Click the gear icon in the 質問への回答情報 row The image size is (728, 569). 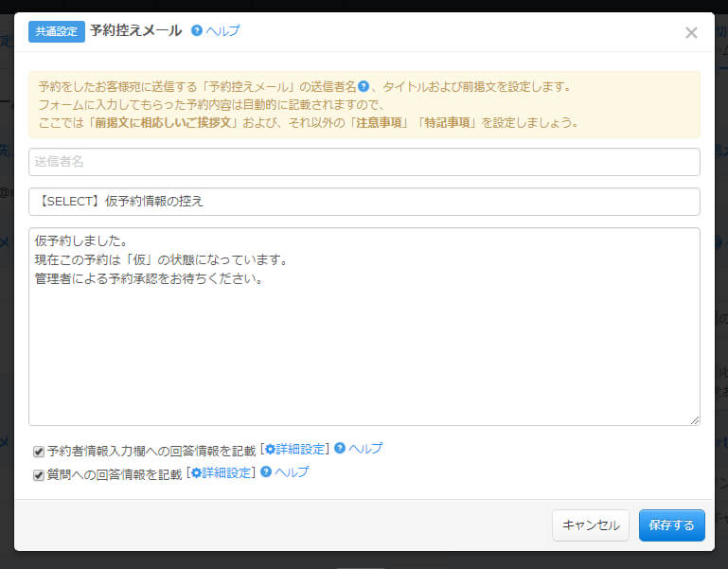tap(196, 472)
